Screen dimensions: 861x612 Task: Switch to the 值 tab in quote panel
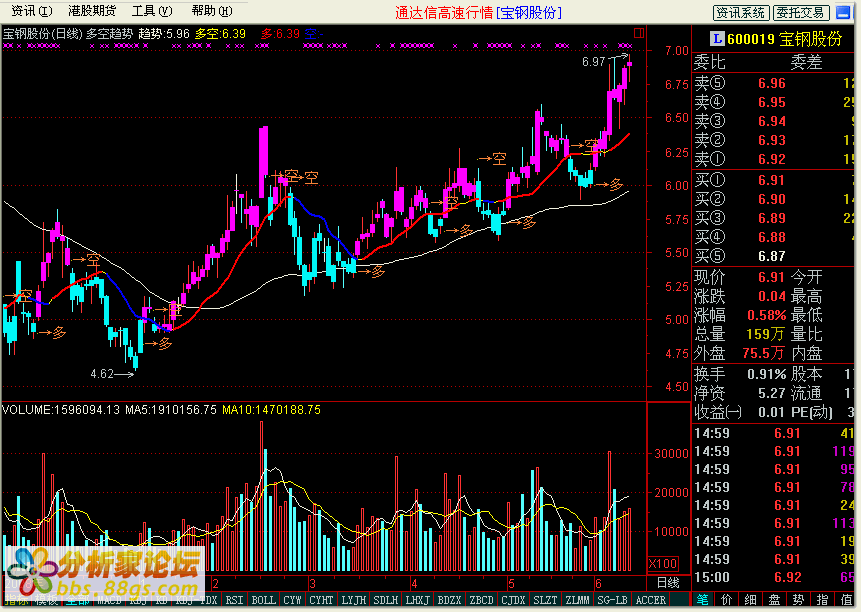846,599
